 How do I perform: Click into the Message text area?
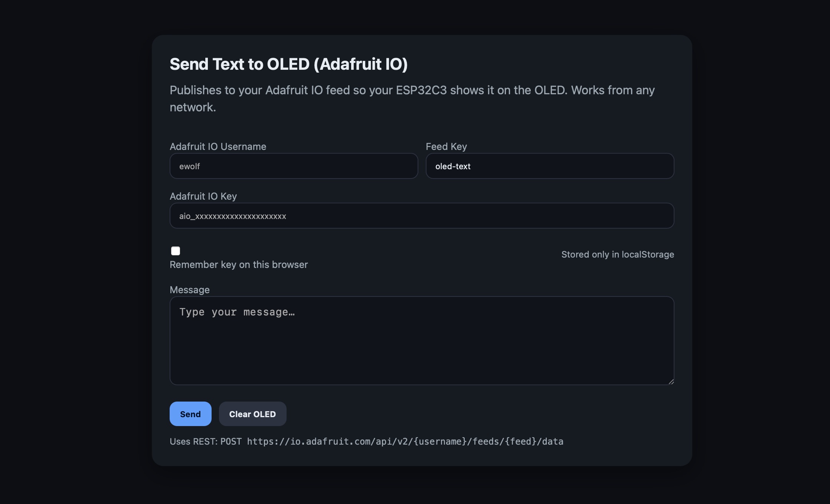tap(422, 341)
